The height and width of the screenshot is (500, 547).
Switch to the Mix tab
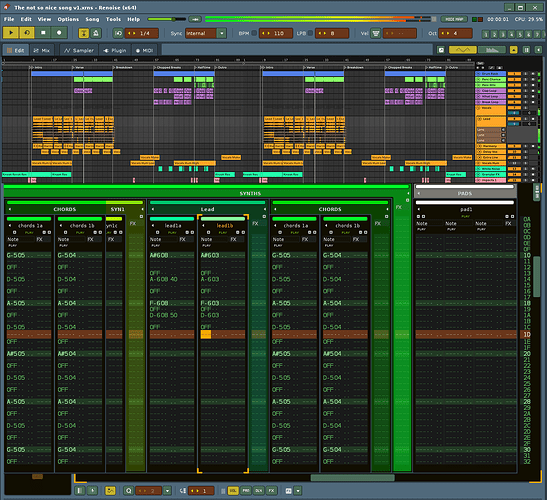(x=42, y=50)
